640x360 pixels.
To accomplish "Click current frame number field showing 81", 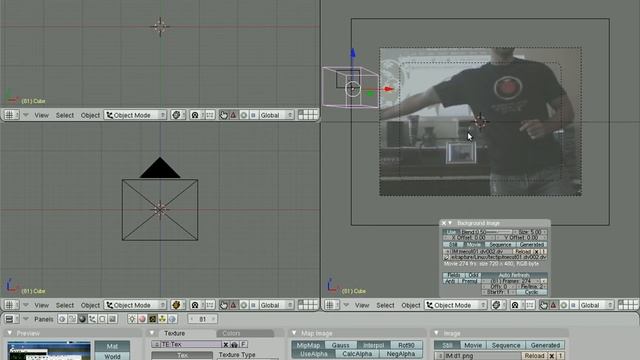I will (202, 319).
